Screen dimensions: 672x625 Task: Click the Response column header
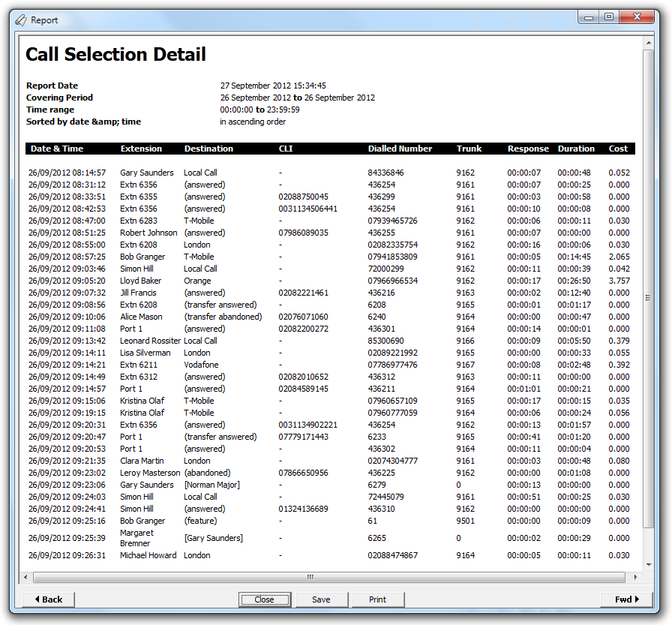point(528,149)
